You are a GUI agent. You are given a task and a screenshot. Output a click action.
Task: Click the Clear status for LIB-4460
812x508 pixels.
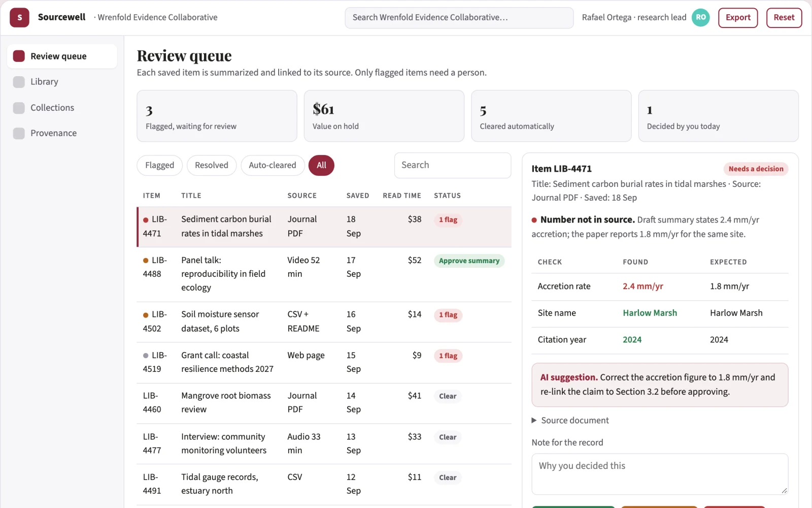click(448, 396)
